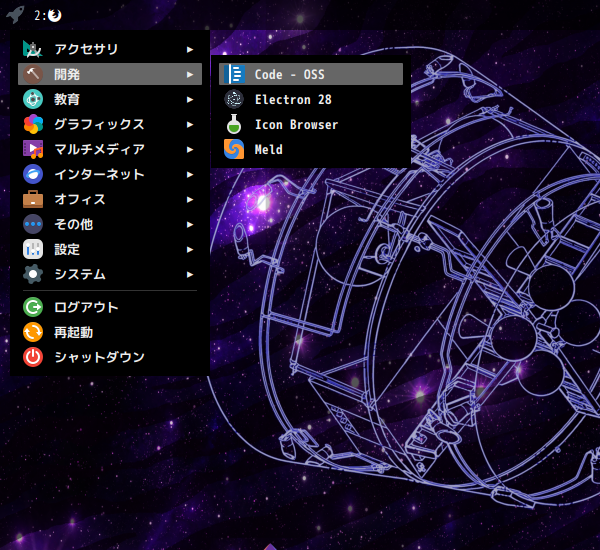Viewport: 600px width, 550px height.
Task: Expand the アクセサリ submenu arrow
Action: tap(190, 49)
